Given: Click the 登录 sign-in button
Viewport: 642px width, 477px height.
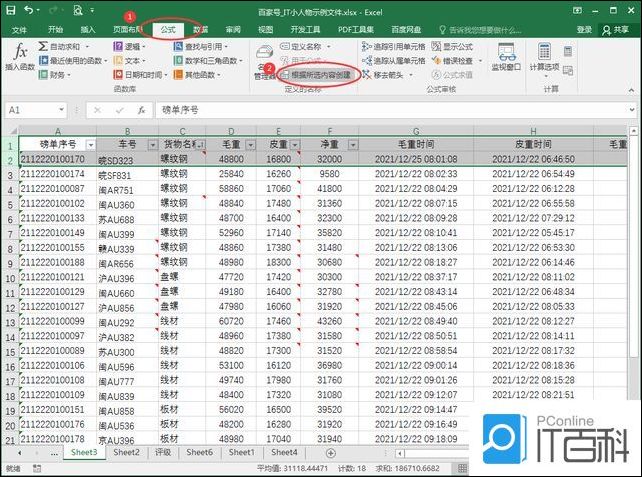Looking at the screenshot, I should click(584, 30).
